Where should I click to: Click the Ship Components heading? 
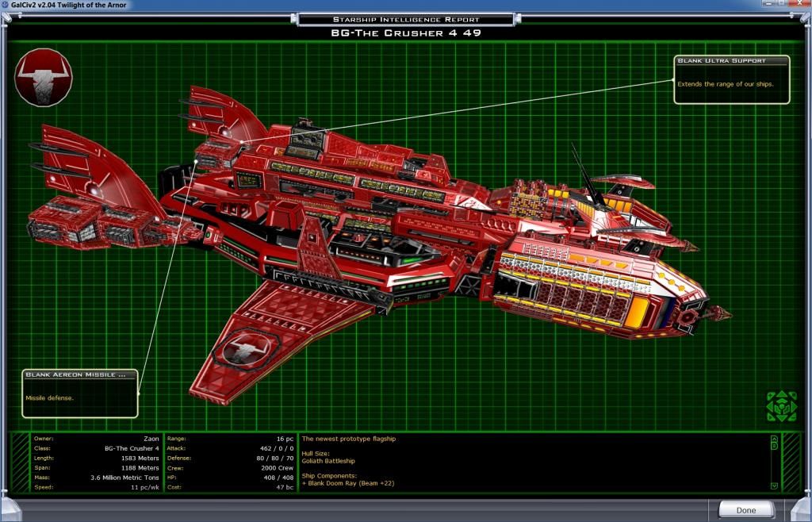click(x=329, y=476)
